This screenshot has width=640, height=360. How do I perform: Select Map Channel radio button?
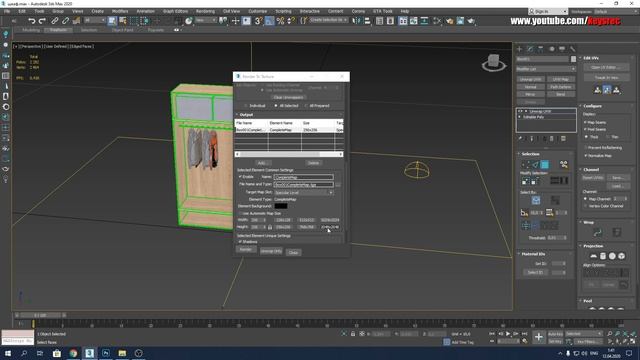click(586, 199)
